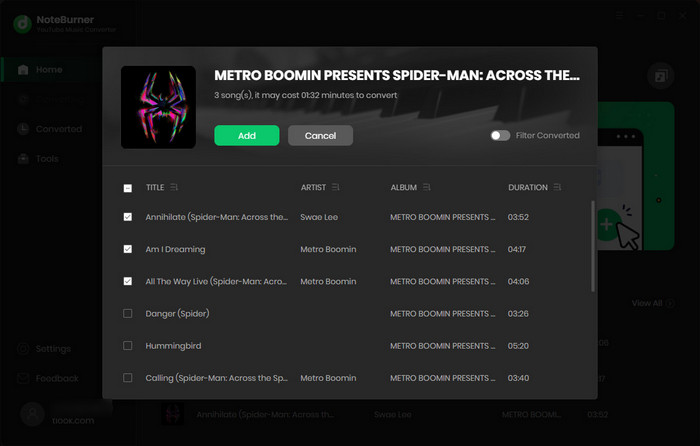Uncheck the Annihilate song checkbox
The image size is (700, 446).
click(x=127, y=217)
